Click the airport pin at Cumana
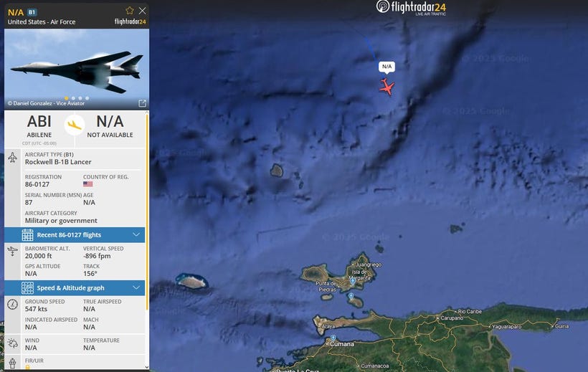This screenshot has width=588, height=372. [x=333, y=338]
